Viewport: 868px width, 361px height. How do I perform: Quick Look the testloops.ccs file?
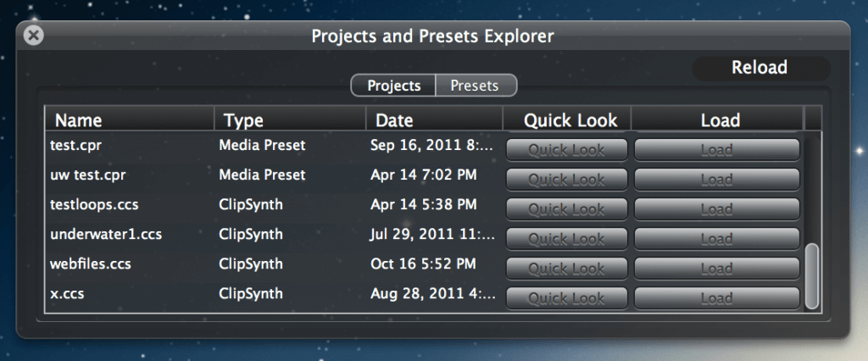pyautogui.click(x=567, y=209)
